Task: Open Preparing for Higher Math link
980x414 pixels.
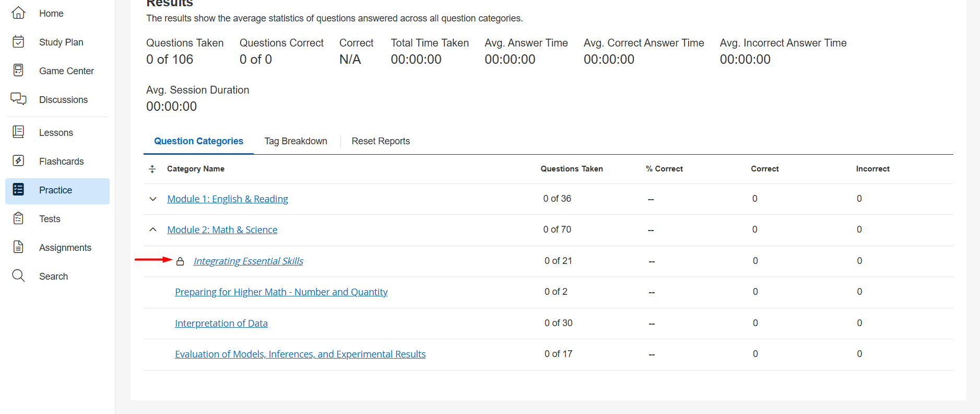Action: tap(281, 292)
